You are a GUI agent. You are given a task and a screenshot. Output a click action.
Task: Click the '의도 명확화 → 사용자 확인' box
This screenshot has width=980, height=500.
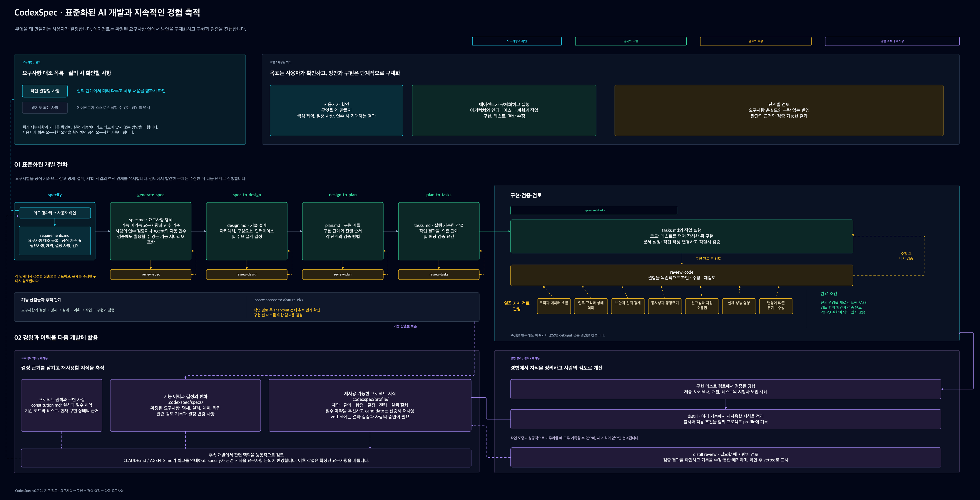pyautogui.click(x=55, y=213)
